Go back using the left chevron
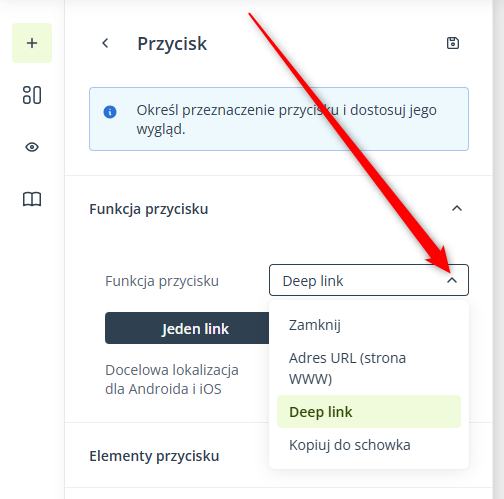This screenshot has height=499, width=504. 105,43
